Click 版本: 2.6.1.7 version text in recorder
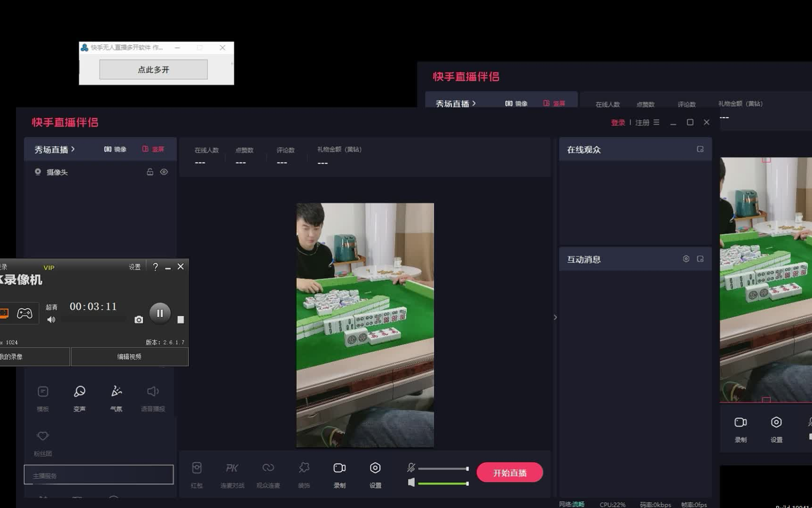 coord(165,342)
